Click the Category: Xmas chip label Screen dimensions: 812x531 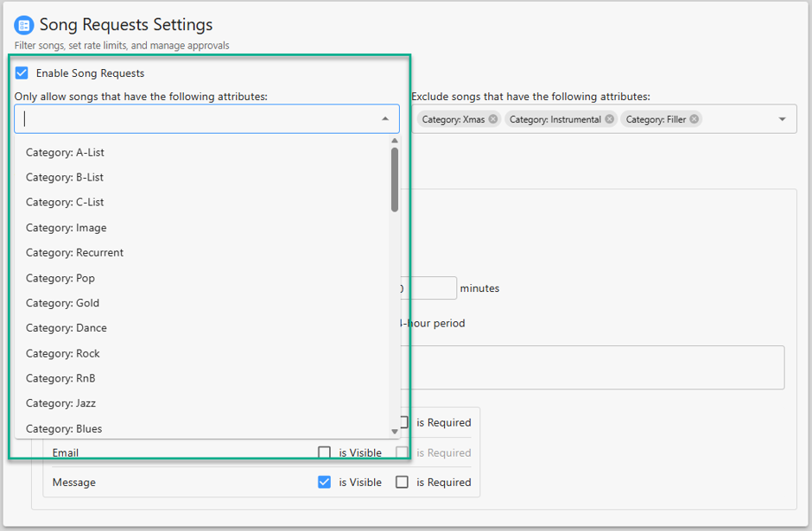click(x=454, y=119)
